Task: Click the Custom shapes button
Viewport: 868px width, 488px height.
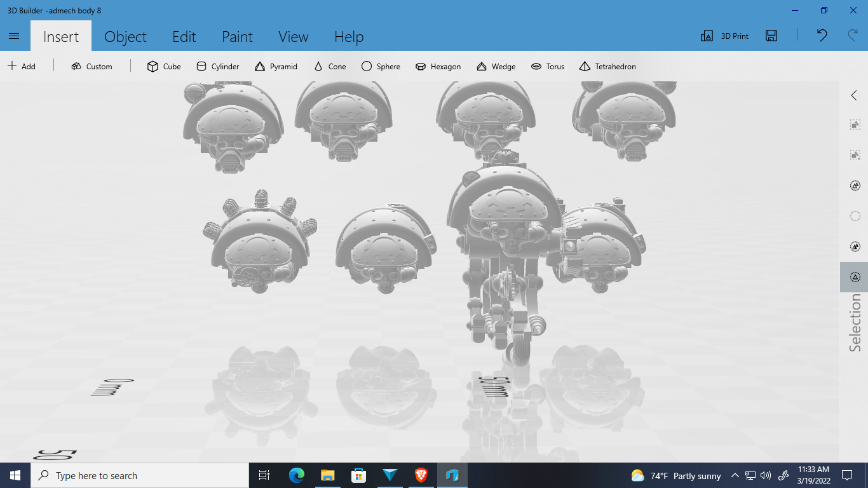Action: [x=92, y=66]
